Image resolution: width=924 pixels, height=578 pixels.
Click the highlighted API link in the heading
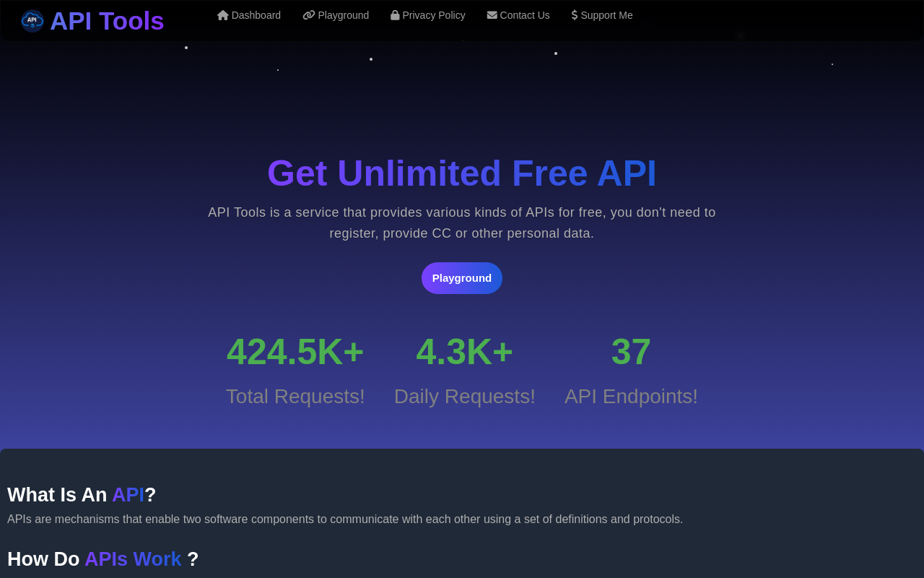128,494
